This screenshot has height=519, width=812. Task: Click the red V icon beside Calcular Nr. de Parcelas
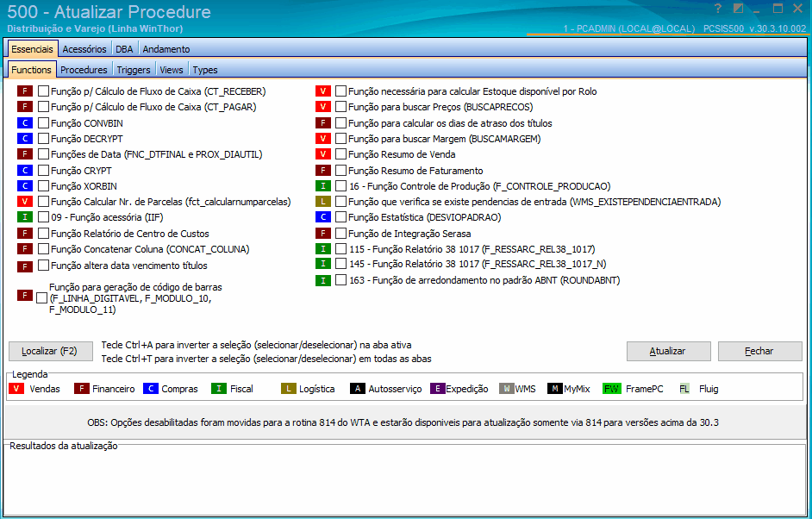(x=25, y=202)
